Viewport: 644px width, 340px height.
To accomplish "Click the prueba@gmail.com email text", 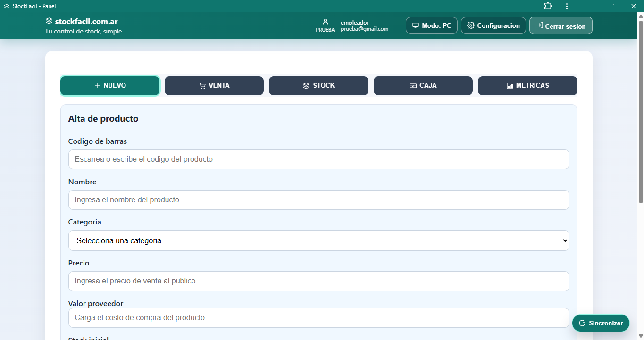I will pos(365,29).
